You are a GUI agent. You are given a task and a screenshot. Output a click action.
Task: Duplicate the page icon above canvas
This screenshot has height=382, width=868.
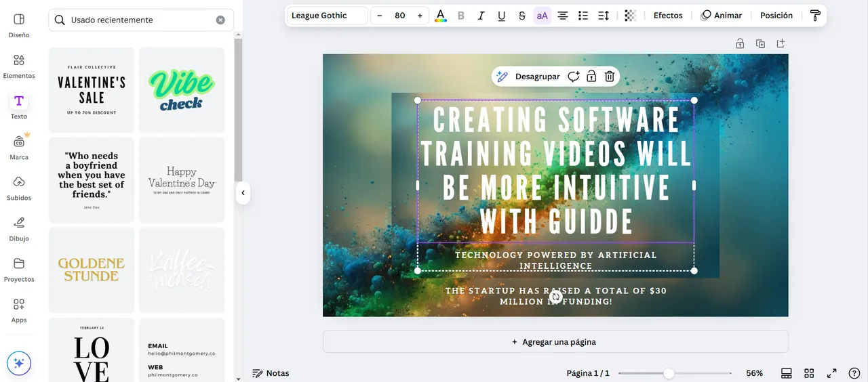click(760, 43)
